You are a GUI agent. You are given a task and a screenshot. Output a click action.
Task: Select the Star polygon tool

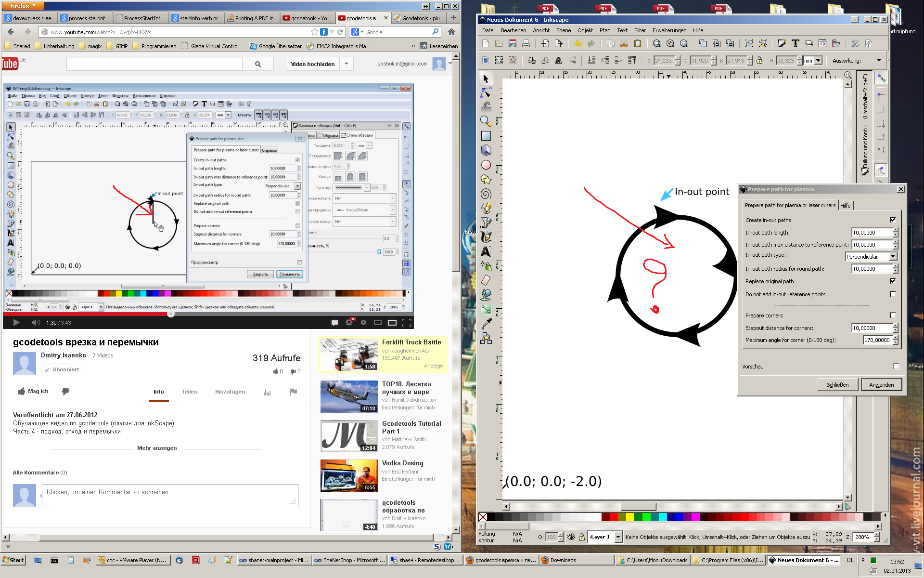pyautogui.click(x=486, y=179)
